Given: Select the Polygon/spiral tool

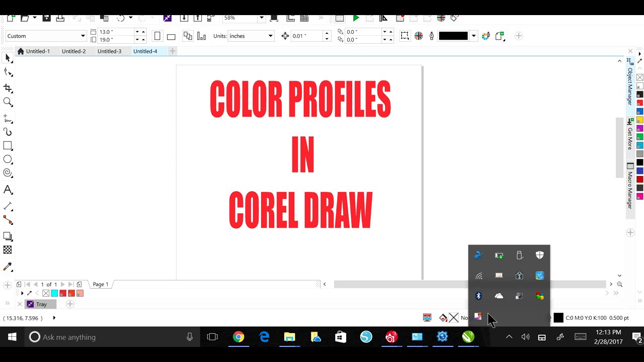Looking at the screenshot, I should (x=8, y=173).
